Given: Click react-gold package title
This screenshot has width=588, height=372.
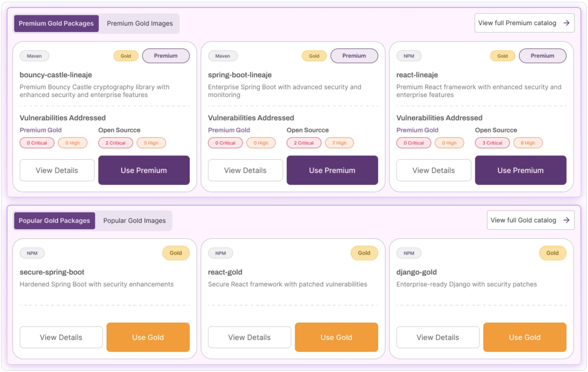Looking at the screenshot, I should coord(225,272).
